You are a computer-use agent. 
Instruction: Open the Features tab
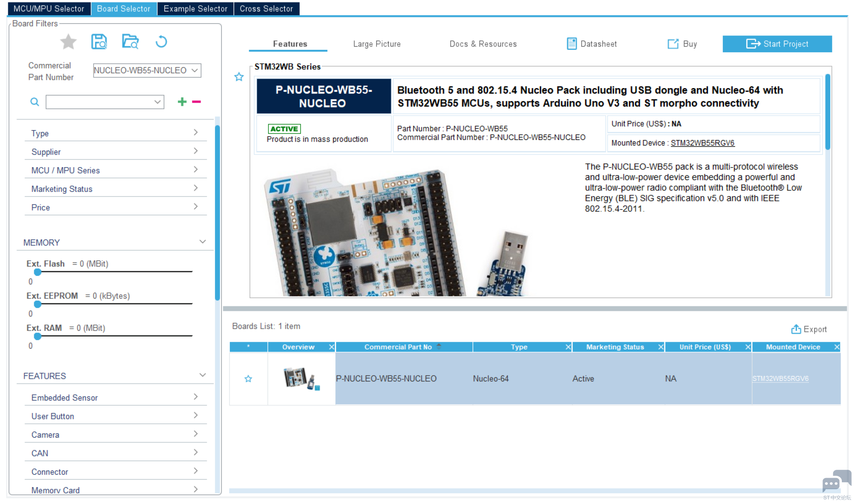click(x=290, y=44)
